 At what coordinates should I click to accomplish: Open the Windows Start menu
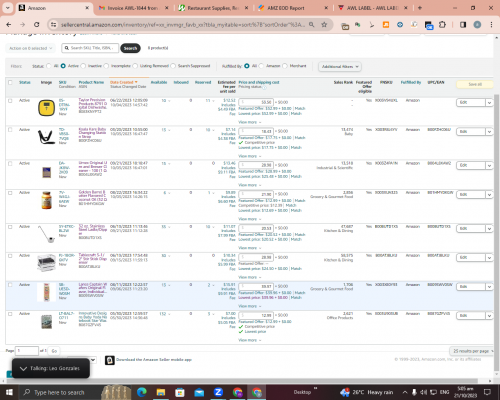(x=9, y=392)
